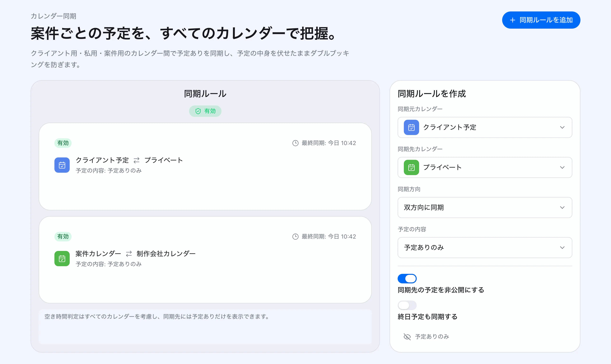This screenshot has width=611, height=364.
Task: Click the 同期先の予定を非公開にする label
Action: pos(441,290)
